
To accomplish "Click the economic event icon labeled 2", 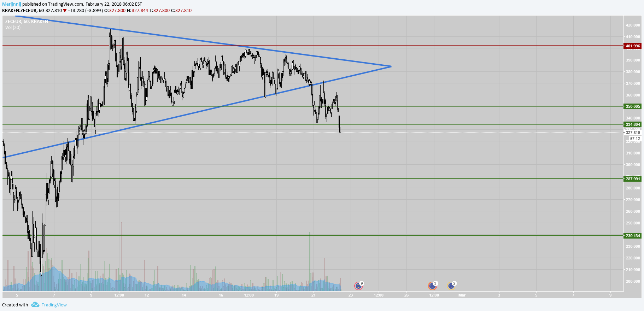I will [451, 286].
